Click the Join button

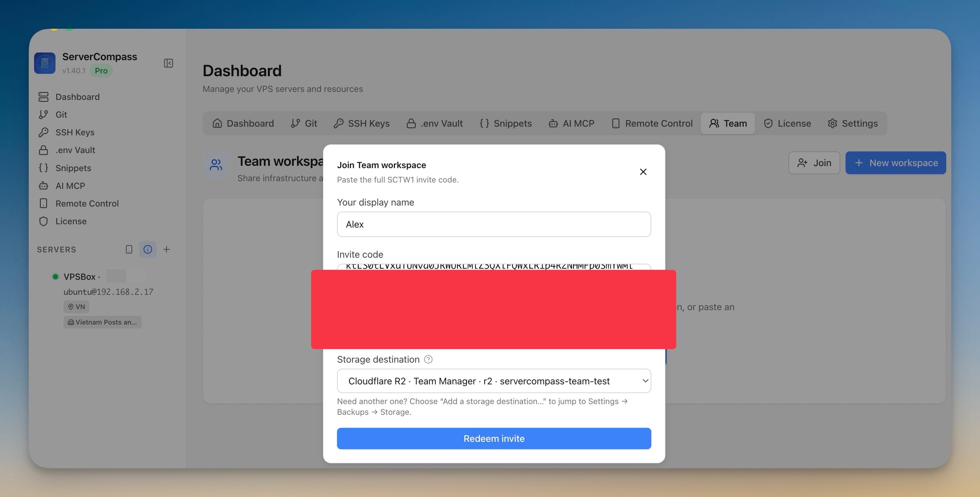coord(814,163)
